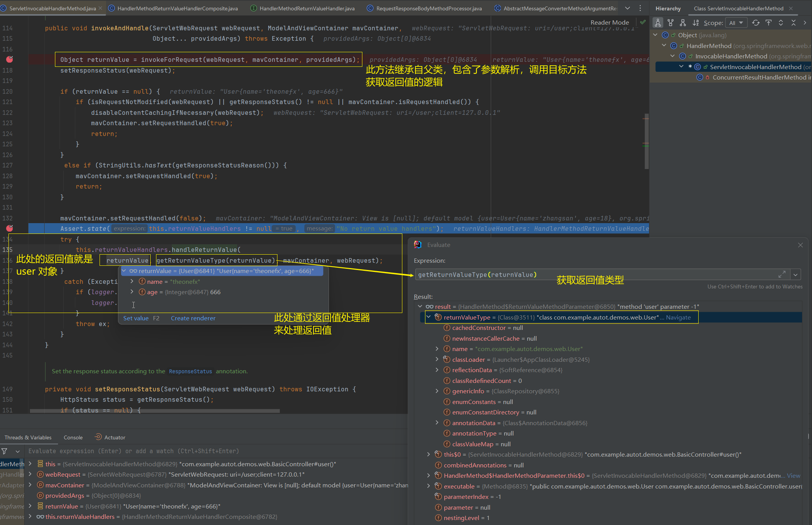Expand executable node in result tree
Viewport: 812px width, 525px height.
pyautogui.click(x=428, y=486)
